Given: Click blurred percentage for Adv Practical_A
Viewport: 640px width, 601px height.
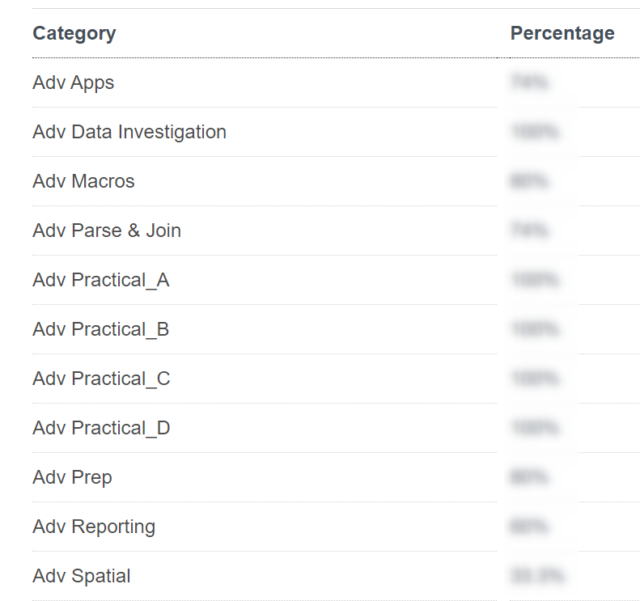Looking at the screenshot, I should click(x=534, y=280).
